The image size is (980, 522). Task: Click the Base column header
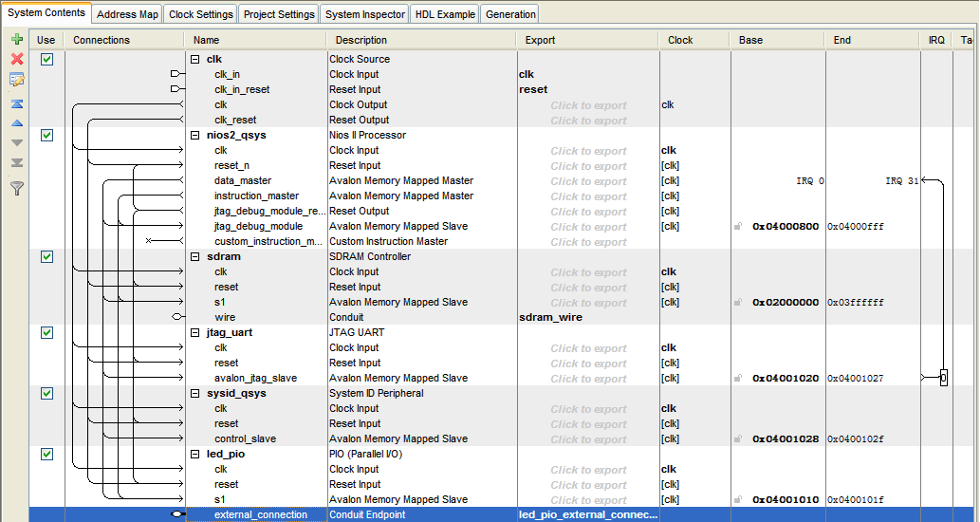click(x=778, y=40)
